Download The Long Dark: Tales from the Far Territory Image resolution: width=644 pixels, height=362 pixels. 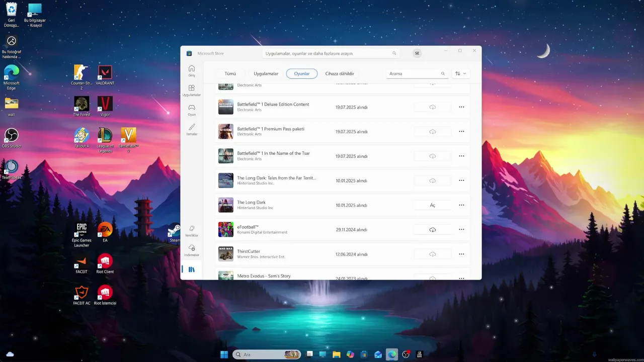(432, 180)
